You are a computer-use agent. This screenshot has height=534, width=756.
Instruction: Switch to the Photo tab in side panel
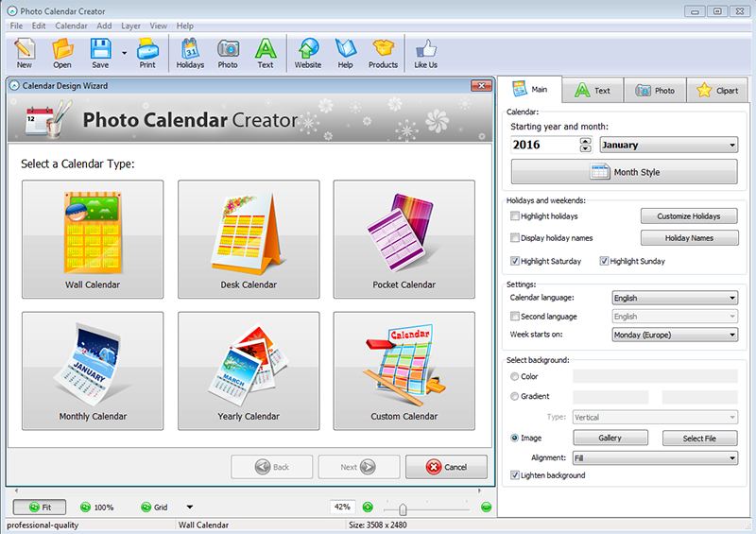(x=655, y=90)
